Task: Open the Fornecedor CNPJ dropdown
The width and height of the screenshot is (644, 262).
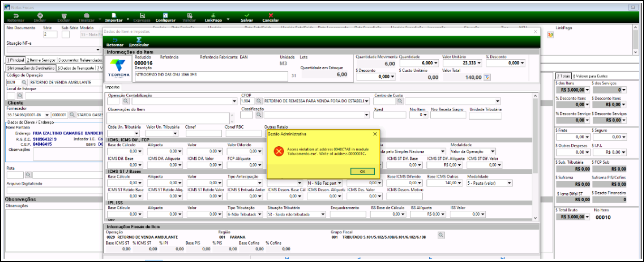Action: click(47, 115)
